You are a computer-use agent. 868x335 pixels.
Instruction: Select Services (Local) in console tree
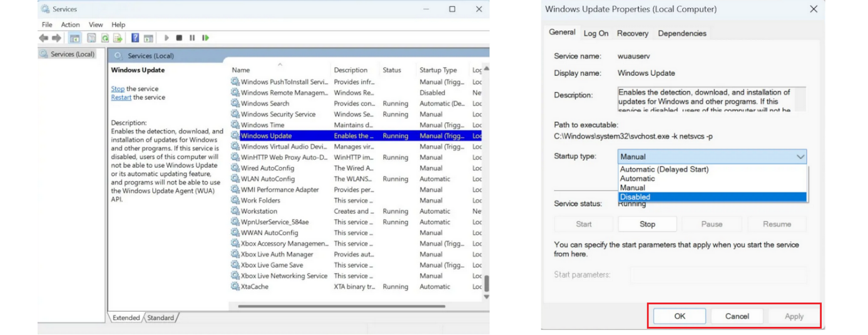pos(72,54)
